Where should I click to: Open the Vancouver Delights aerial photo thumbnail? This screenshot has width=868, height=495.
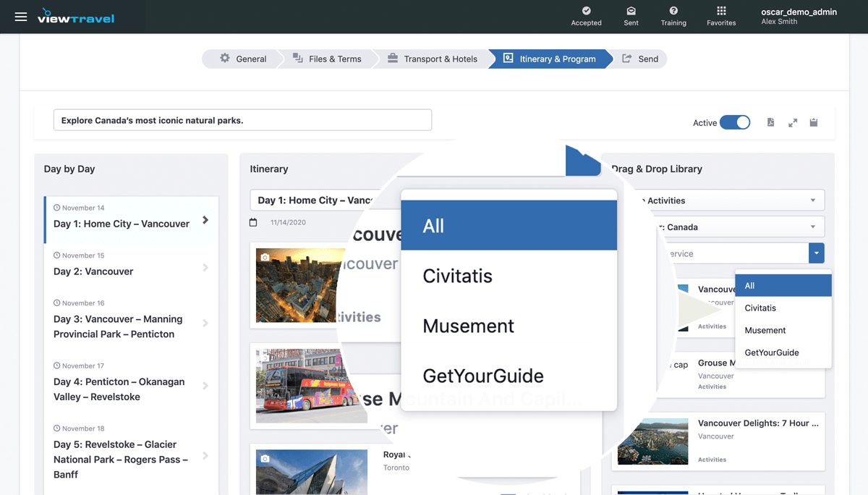(653, 441)
